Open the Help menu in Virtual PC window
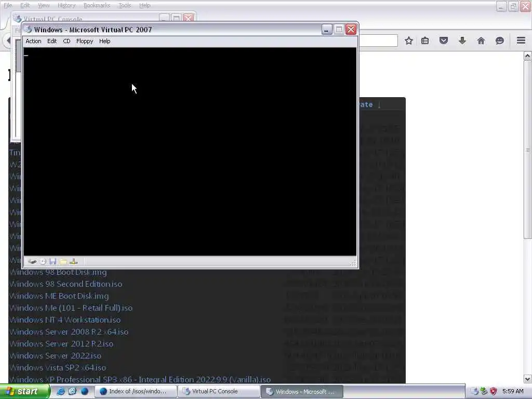The image size is (532, 399). tap(104, 41)
